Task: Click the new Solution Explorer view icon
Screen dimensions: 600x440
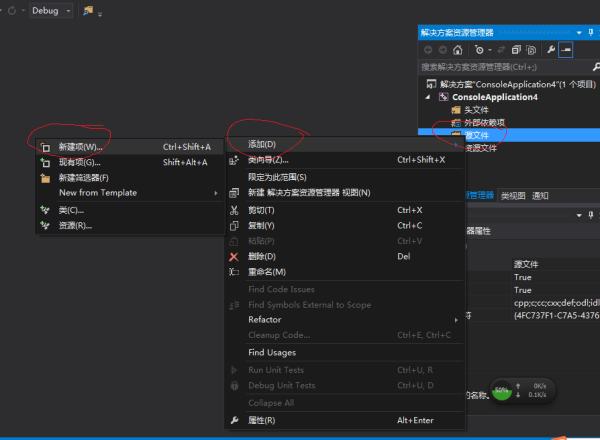Action: point(234,193)
